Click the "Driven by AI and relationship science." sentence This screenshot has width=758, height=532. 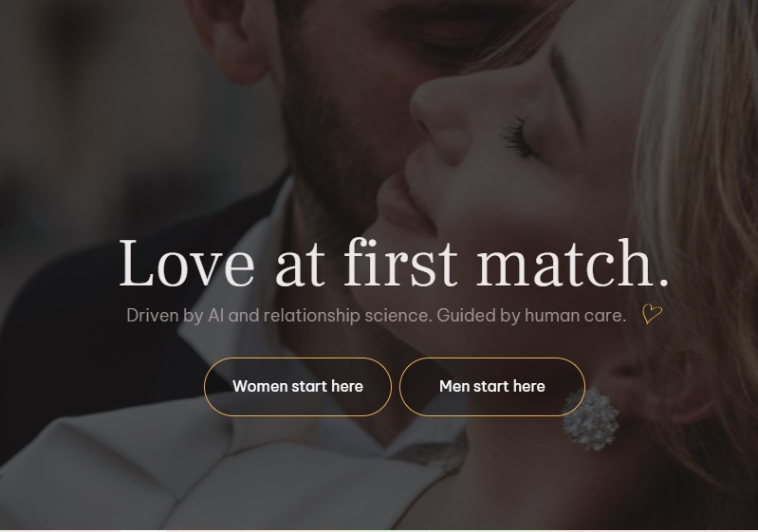click(x=279, y=316)
